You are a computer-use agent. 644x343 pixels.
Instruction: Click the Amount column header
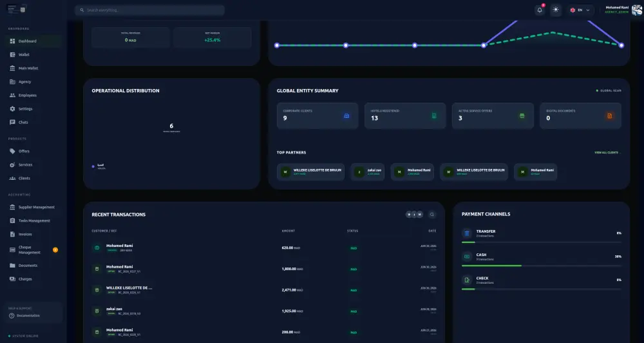tap(289, 231)
